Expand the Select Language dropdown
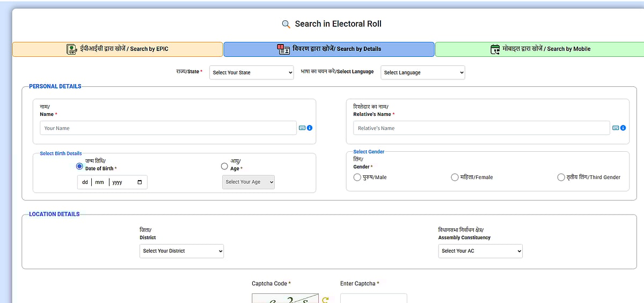 (x=422, y=72)
